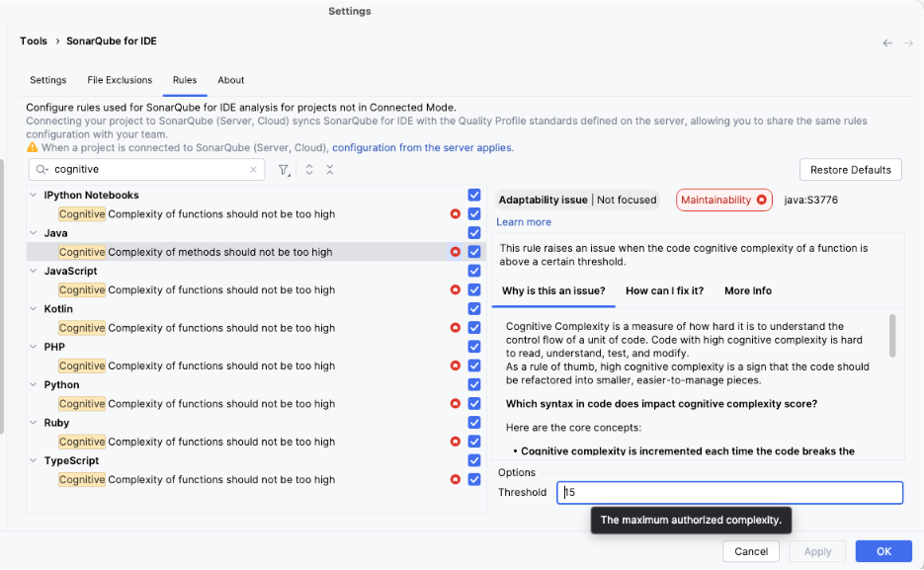
Task: Switch to the File Exclusions tab
Action: pyautogui.click(x=120, y=80)
